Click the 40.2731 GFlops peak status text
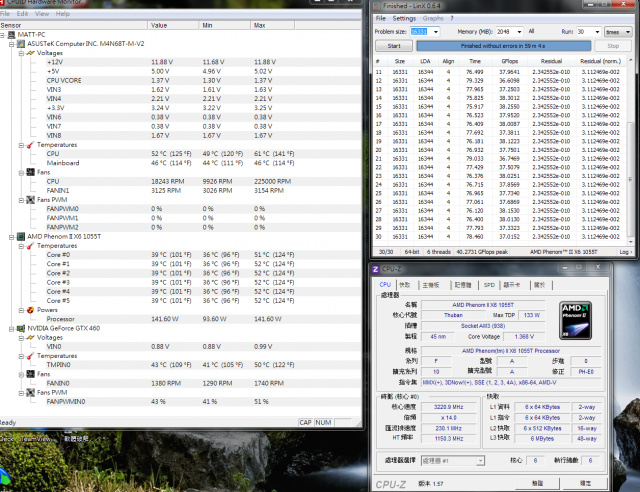Screen dimensions: 640x492 482,252
